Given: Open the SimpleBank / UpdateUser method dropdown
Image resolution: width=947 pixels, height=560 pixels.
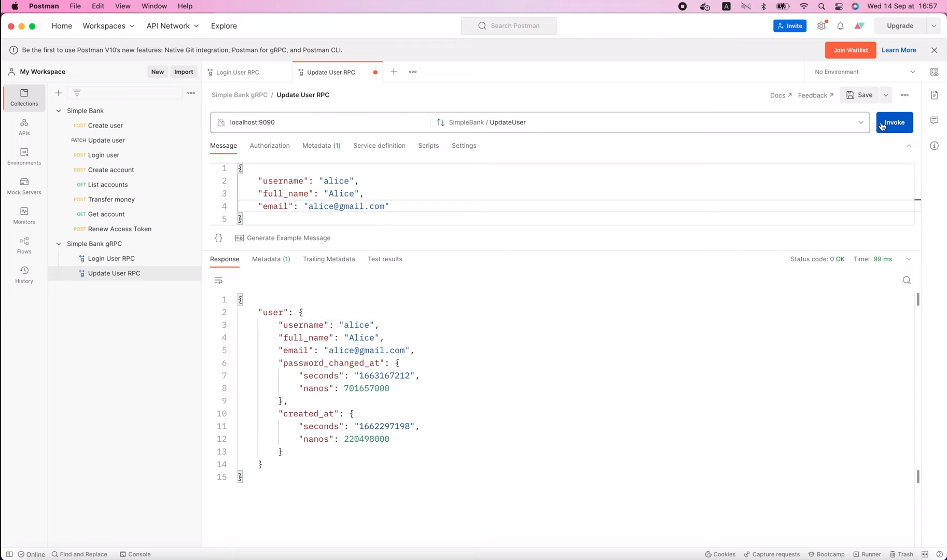Looking at the screenshot, I should tap(650, 122).
